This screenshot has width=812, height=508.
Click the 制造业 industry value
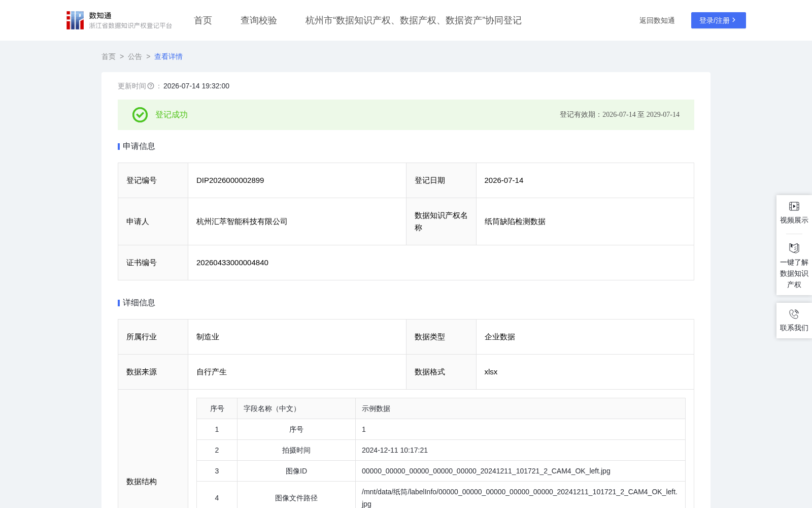click(x=208, y=337)
